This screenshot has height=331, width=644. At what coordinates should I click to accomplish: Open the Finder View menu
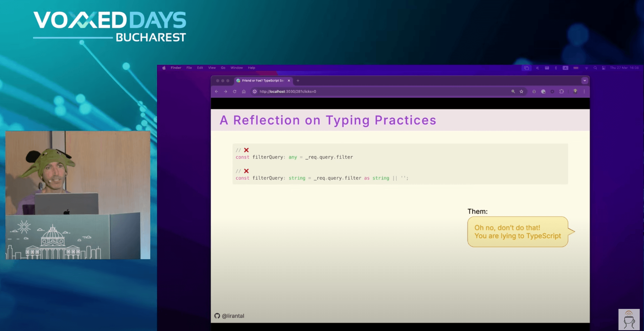point(212,68)
